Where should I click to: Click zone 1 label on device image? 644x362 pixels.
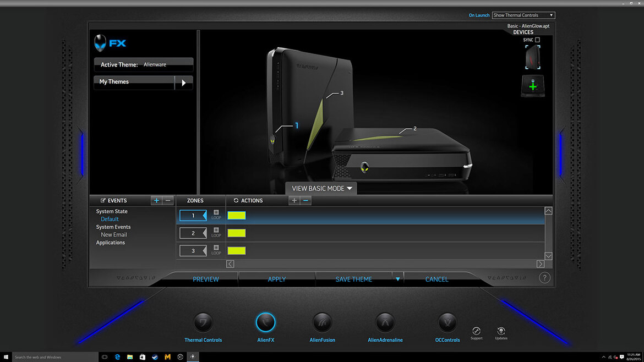297,125
